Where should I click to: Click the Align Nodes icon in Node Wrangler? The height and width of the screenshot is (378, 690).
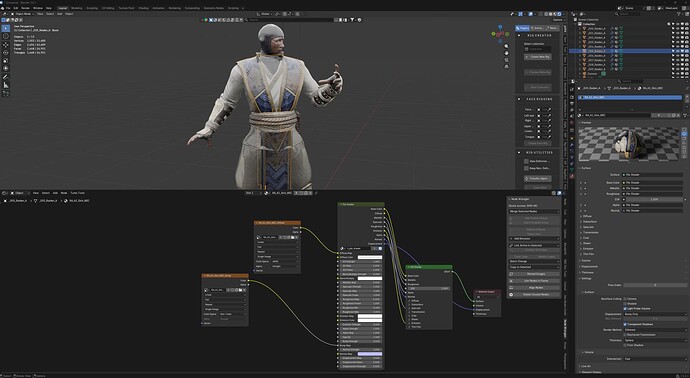(511, 287)
